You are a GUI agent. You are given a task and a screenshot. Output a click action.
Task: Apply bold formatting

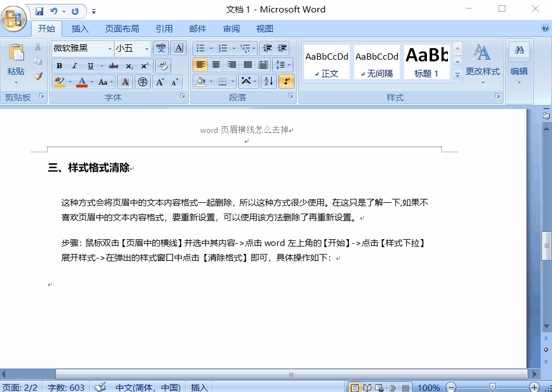click(x=60, y=66)
